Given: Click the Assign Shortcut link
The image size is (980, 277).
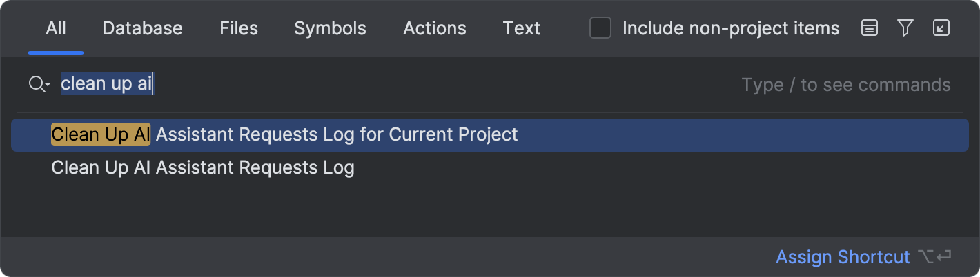Looking at the screenshot, I should (843, 257).
